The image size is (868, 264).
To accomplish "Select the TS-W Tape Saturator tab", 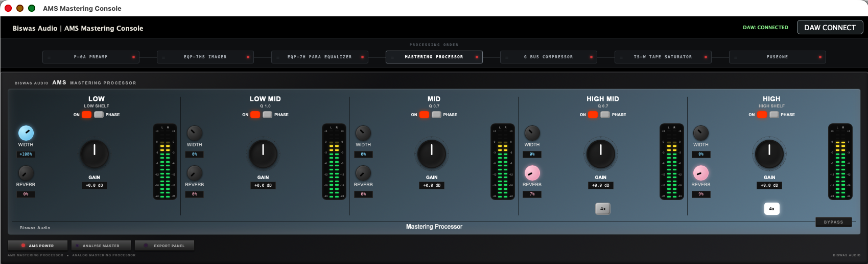I will point(663,57).
